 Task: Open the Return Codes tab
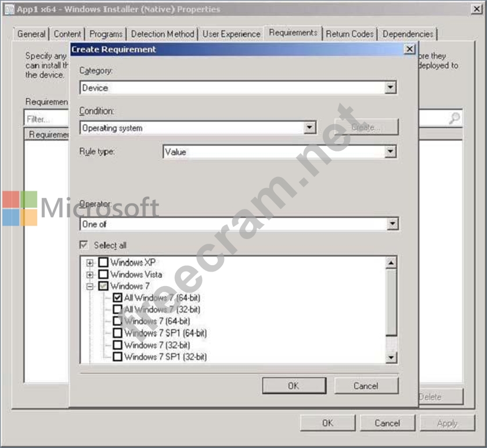[349, 34]
